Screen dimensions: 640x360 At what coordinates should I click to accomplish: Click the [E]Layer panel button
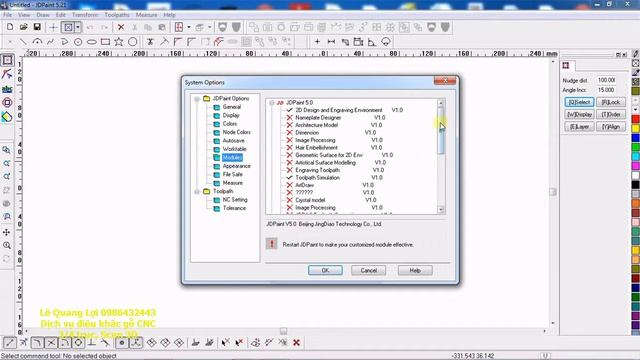[x=579, y=127]
